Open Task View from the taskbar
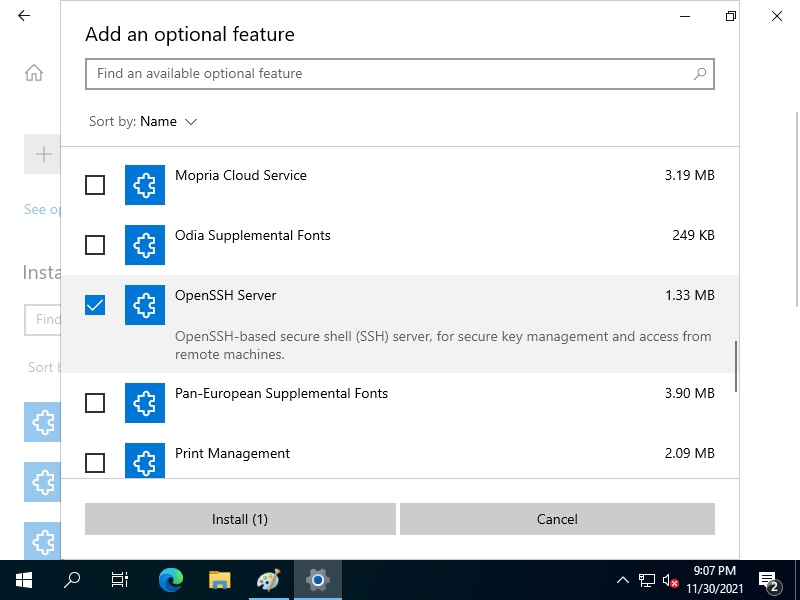The height and width of the screenshot is (600, 800). [x=119, y=580]
